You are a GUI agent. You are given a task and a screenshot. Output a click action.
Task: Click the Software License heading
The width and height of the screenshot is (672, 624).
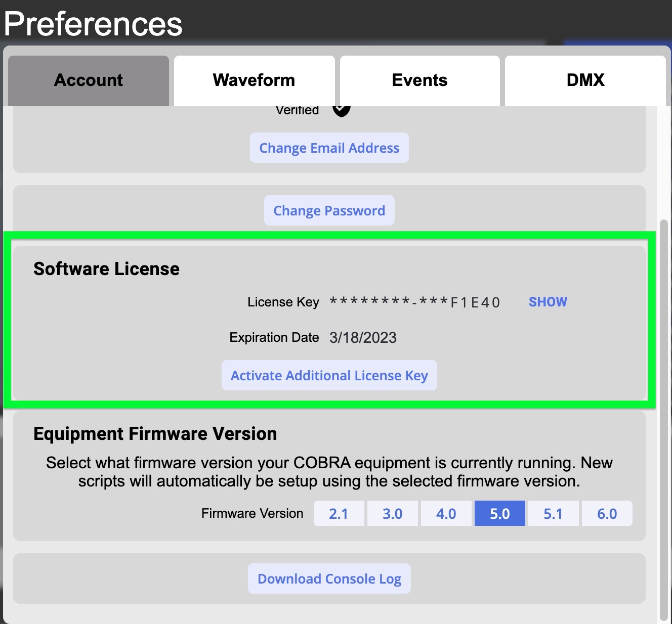point(106,269)
